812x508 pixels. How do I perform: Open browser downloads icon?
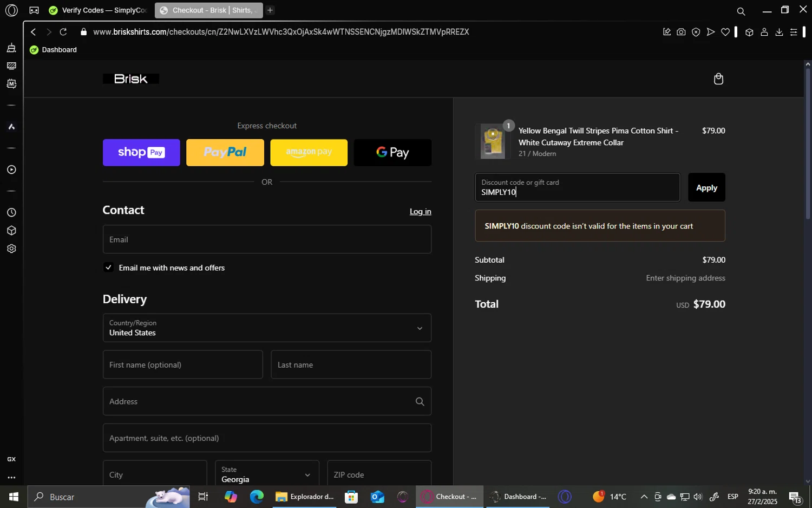click(779, 32)
